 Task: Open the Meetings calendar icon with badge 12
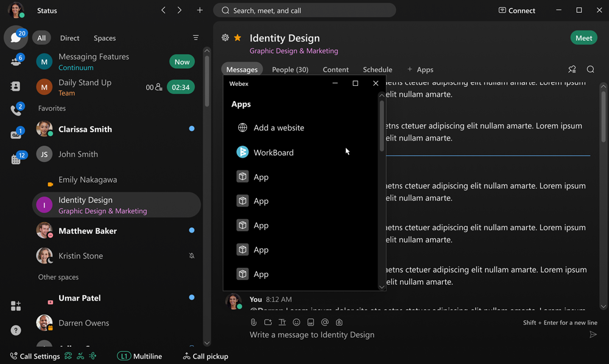coord(16,159)
